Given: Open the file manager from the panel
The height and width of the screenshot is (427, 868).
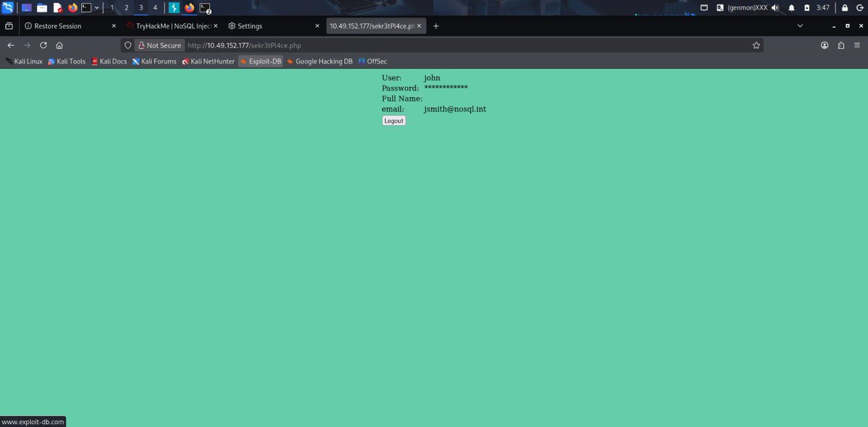Looking at the screenshot, I should tap(42, 8).
